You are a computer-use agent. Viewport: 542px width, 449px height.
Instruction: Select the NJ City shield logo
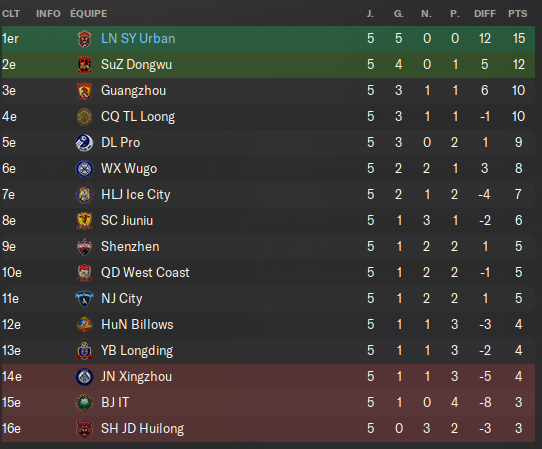click(84, 299)
